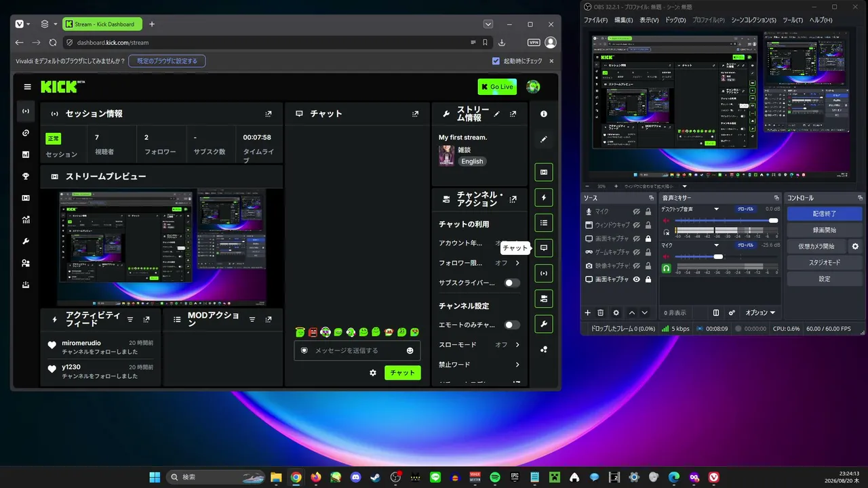Image resolution: width=868 pixels, height=488 pixels.
Task: Open オプション dropdown in OBS audio mixer
Action: tap(760, 312)
